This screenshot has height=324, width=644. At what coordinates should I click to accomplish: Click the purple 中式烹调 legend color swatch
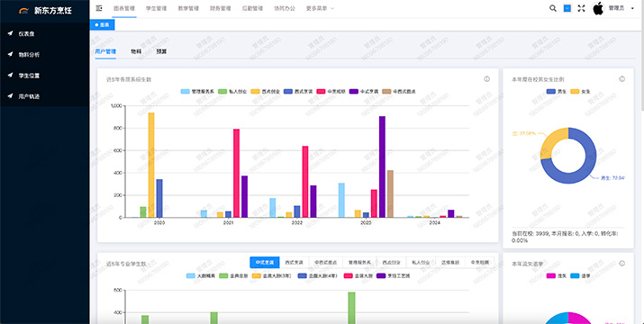tap(353, 92)
